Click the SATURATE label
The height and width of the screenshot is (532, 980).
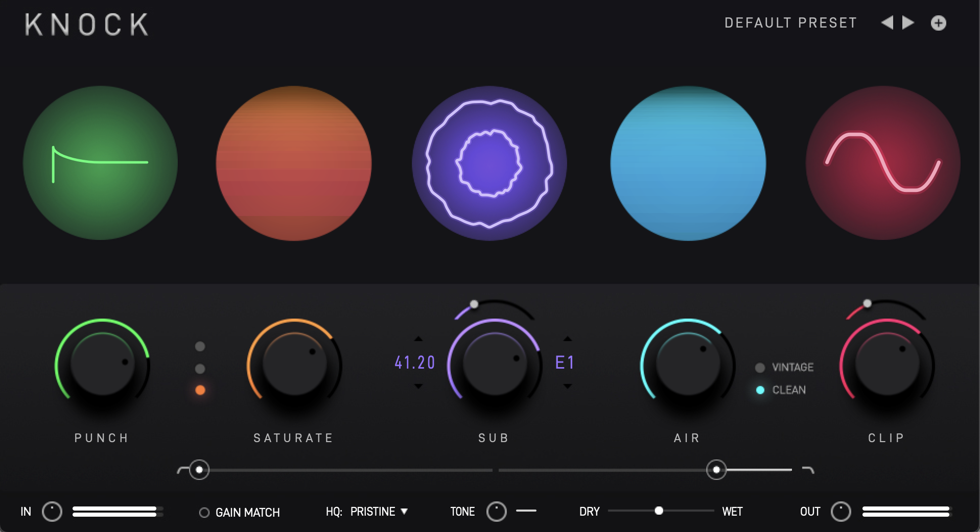point(294,438)
